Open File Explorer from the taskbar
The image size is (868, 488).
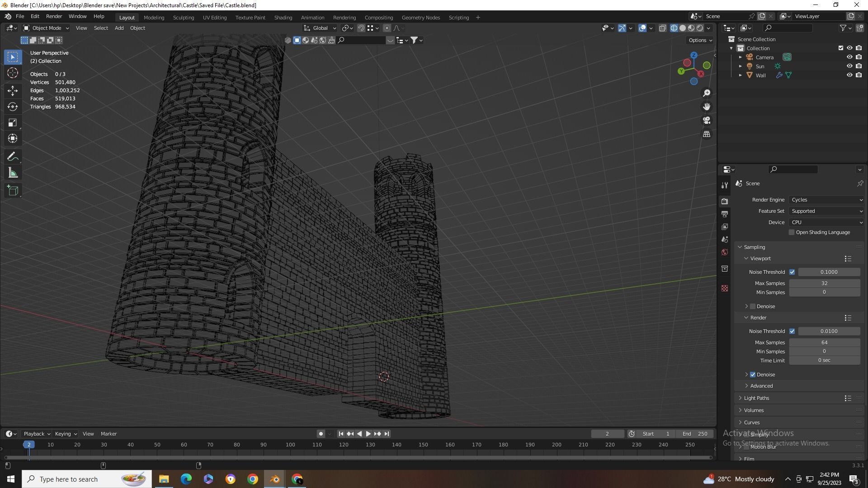tap(164, 479)
